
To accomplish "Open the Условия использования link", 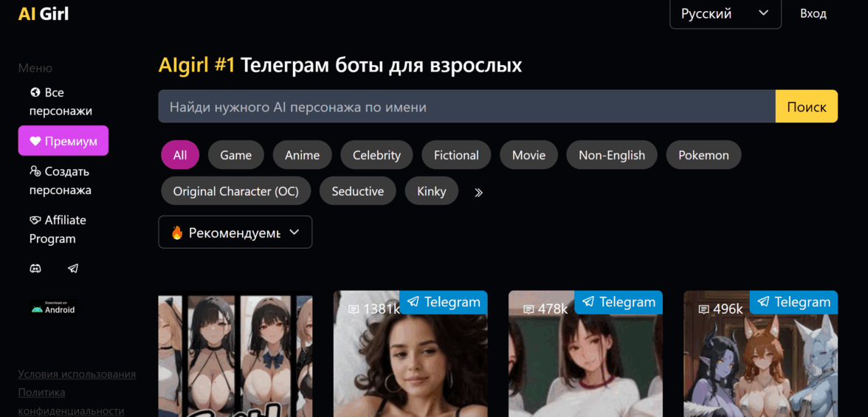I will pos(77,374).
